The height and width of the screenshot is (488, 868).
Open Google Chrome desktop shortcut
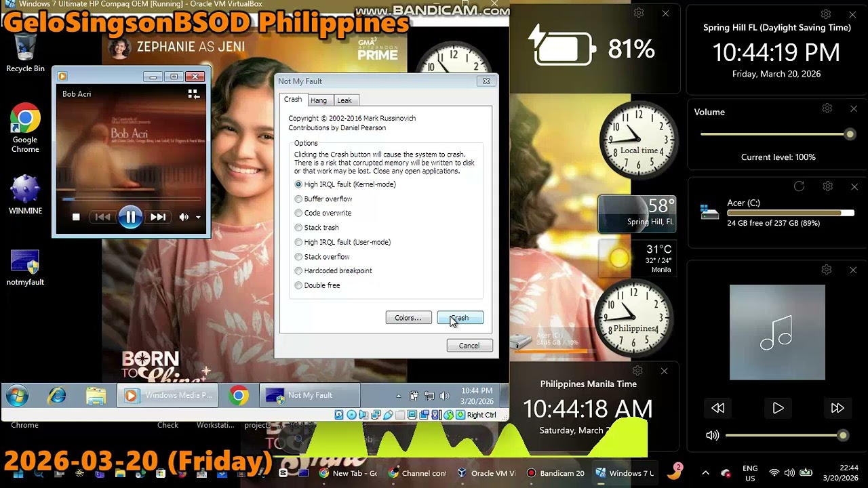pos(25,128)
